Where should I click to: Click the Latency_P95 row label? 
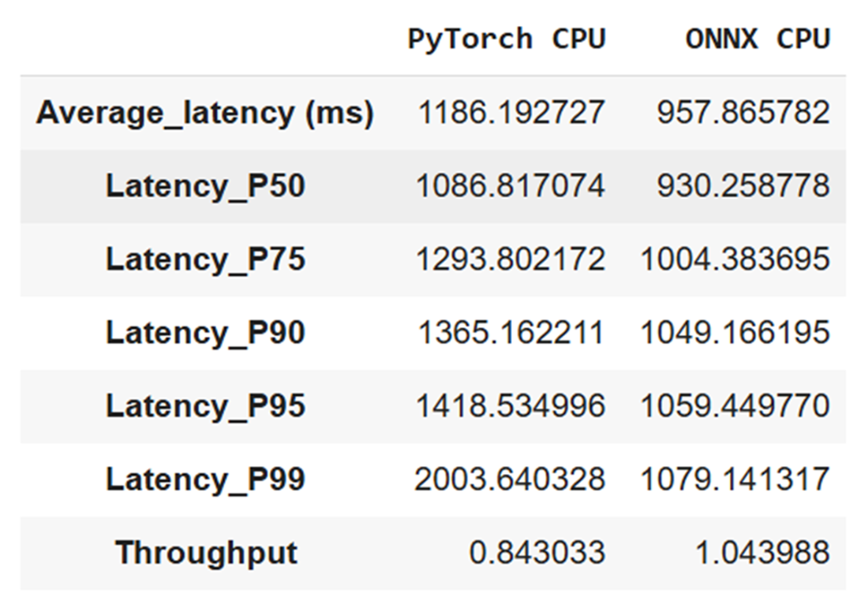tap(205, 405)
